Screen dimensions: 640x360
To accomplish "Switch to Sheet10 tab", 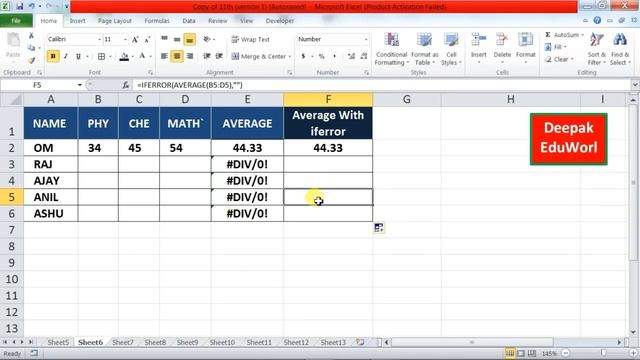I will point(222,342).
